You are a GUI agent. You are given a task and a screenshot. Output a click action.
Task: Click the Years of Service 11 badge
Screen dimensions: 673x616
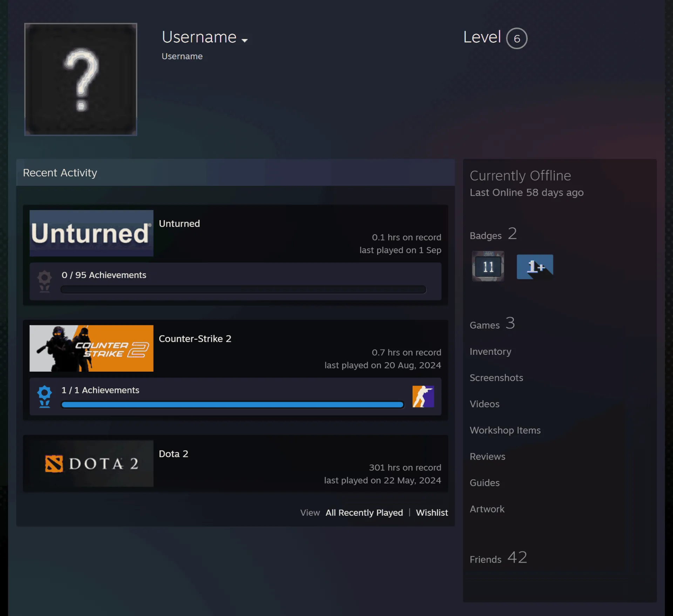coord(488,266)
